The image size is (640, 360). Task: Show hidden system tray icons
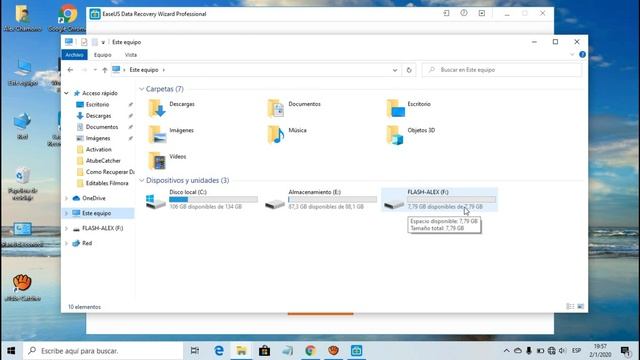tap(507, 351)
